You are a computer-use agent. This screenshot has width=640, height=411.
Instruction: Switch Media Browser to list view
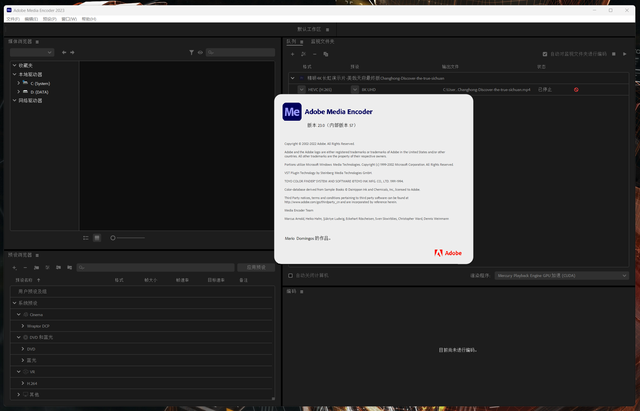pyautogui.click(x=86, y=238)
